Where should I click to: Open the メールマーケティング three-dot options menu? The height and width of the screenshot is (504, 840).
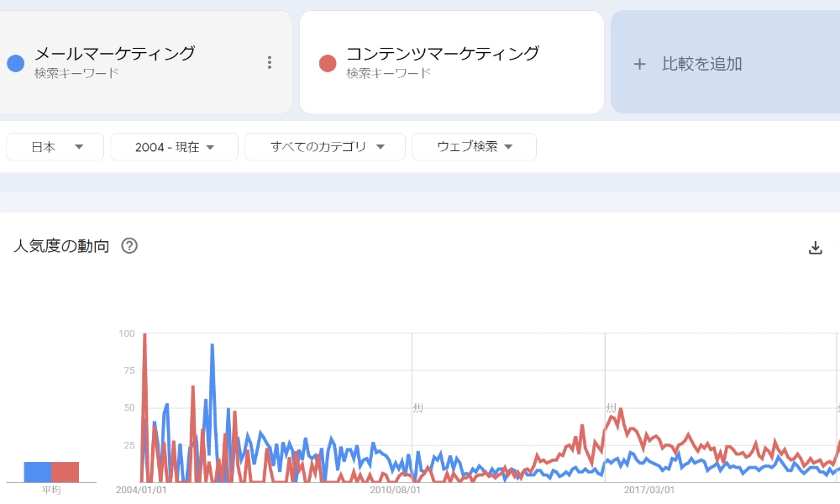click(269, 62)
